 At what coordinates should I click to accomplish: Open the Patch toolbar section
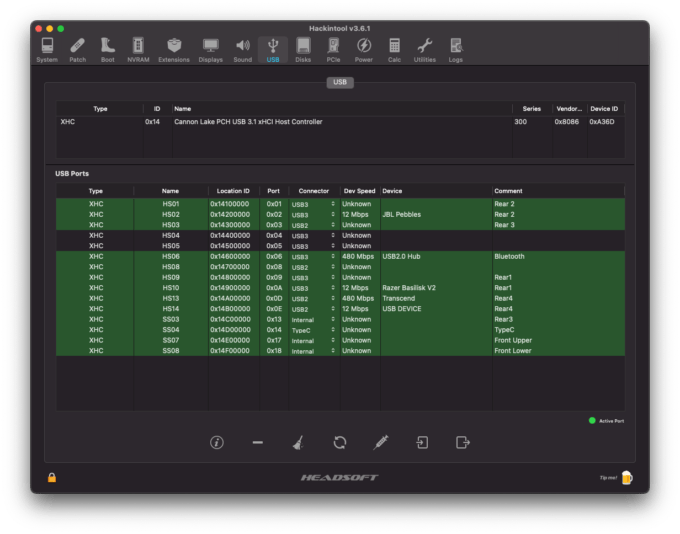pos(78,50)
